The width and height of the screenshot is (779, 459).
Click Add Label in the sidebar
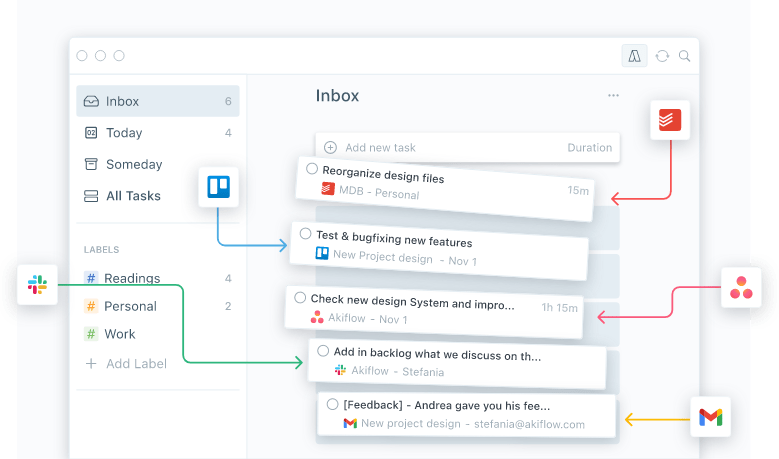coord(136,363)
